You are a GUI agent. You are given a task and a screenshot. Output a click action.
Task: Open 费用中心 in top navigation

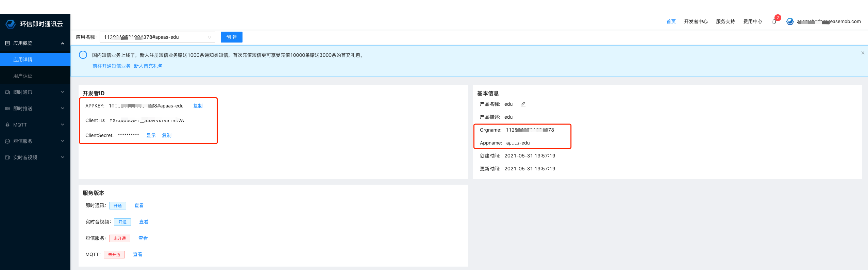(x=753, y=21)
